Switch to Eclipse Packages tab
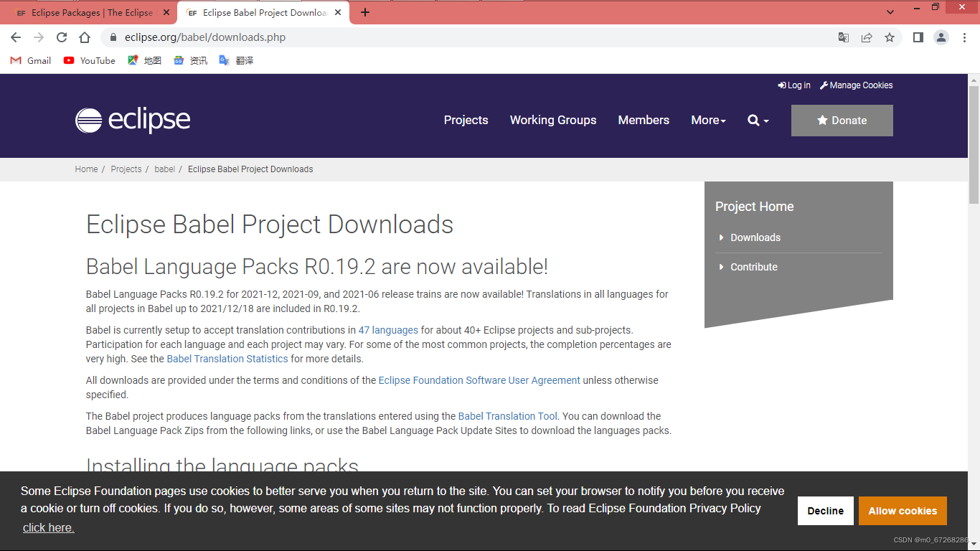980x551 pixels. pyautogui.click(x=91, y=13)
